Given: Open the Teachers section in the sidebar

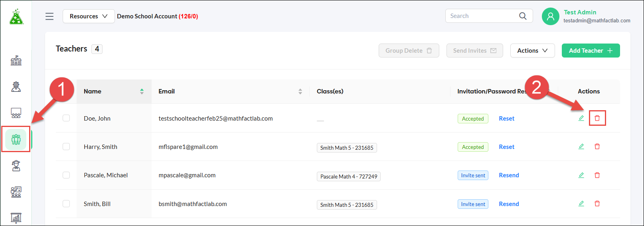Looking at the screenshot, I should pyautogui.click(x=16, y=139).
